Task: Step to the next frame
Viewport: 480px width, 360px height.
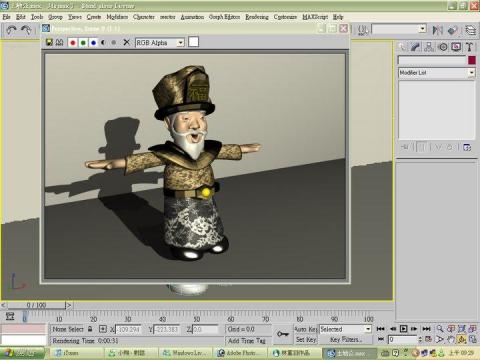Action: pos(414,329)
